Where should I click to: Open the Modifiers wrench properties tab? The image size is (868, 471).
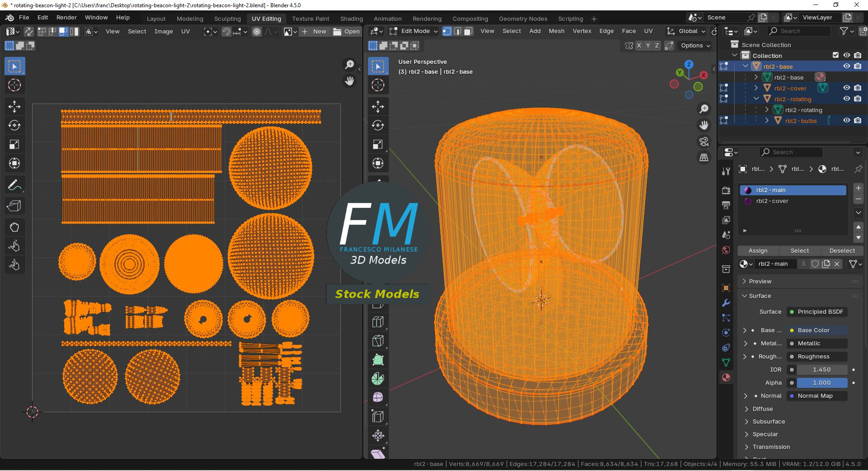[726, 303]
